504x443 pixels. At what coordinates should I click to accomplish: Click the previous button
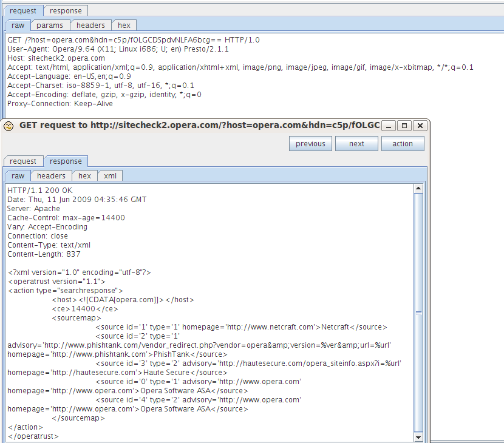pos(310,144)
